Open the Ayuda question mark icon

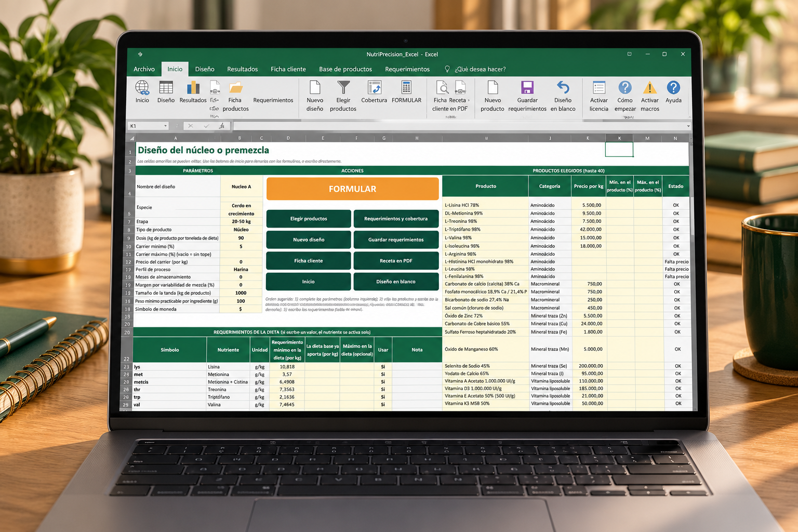click(x=673, y=87)
